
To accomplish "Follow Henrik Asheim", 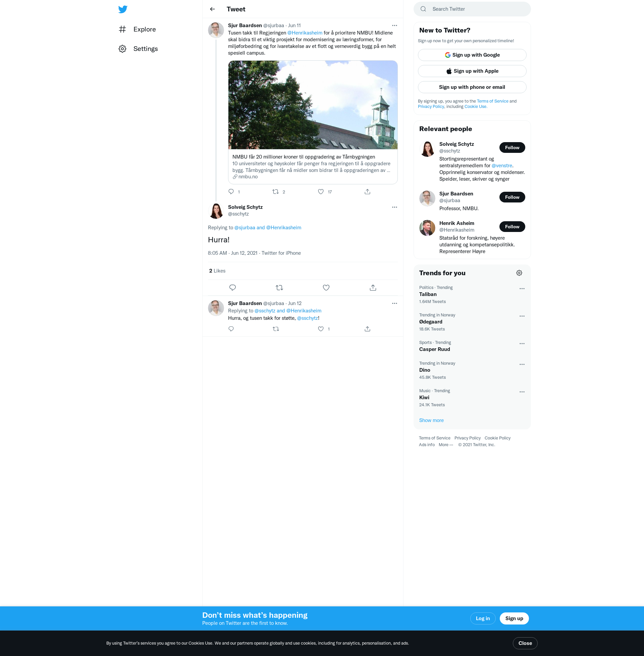I will [x=512, y=227].
